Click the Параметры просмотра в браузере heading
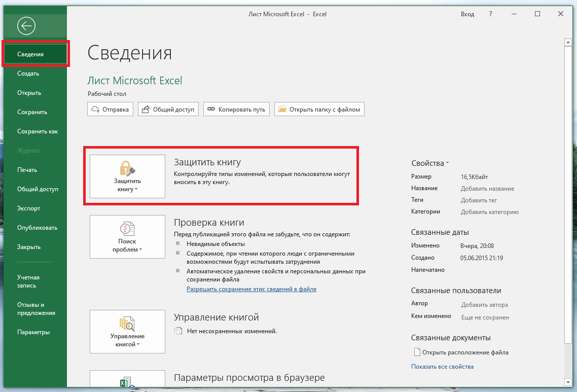577x392 pixels. 249,378
